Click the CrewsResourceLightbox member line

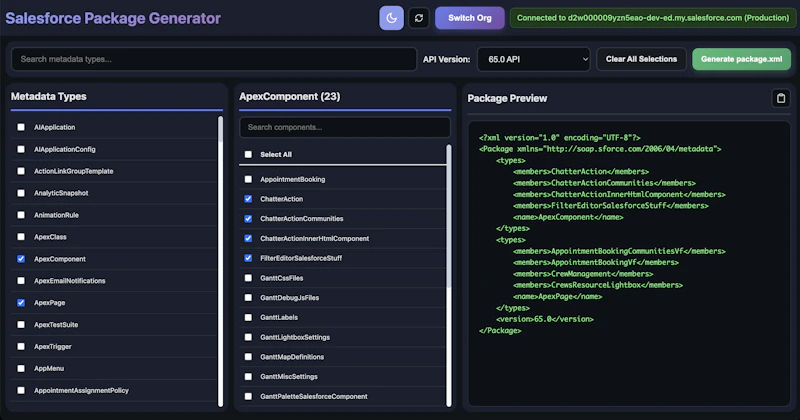[597, 285]
